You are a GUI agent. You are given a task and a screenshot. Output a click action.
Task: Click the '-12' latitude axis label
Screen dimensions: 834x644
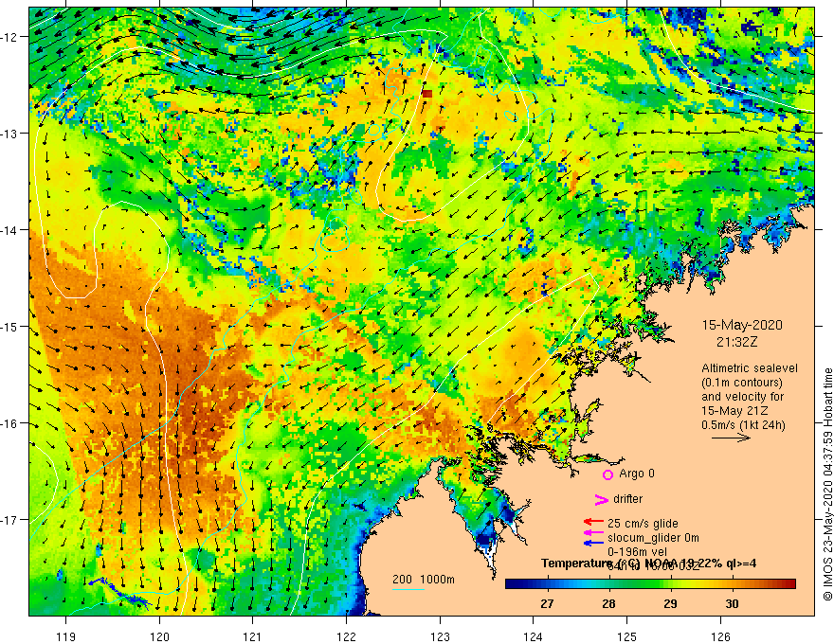10,37
